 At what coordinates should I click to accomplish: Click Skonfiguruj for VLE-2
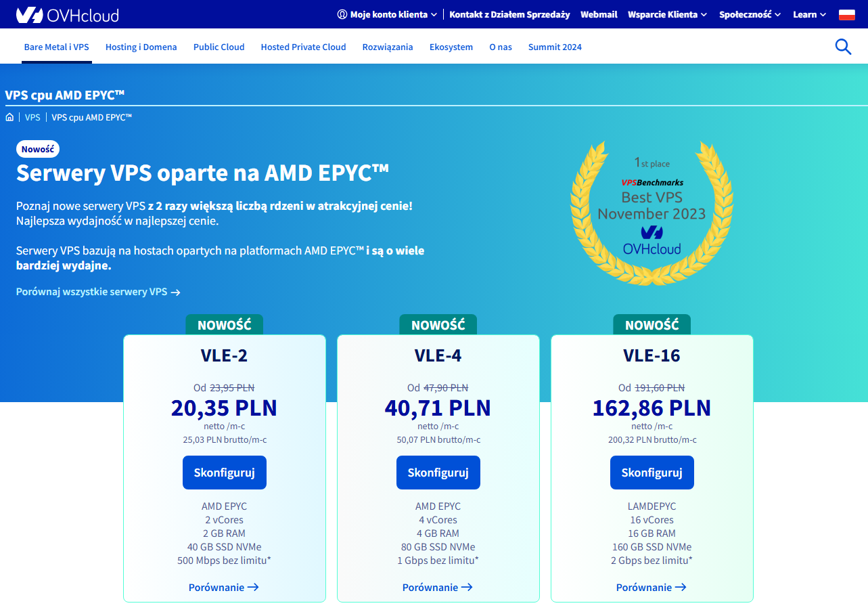(x=225, y=473)
